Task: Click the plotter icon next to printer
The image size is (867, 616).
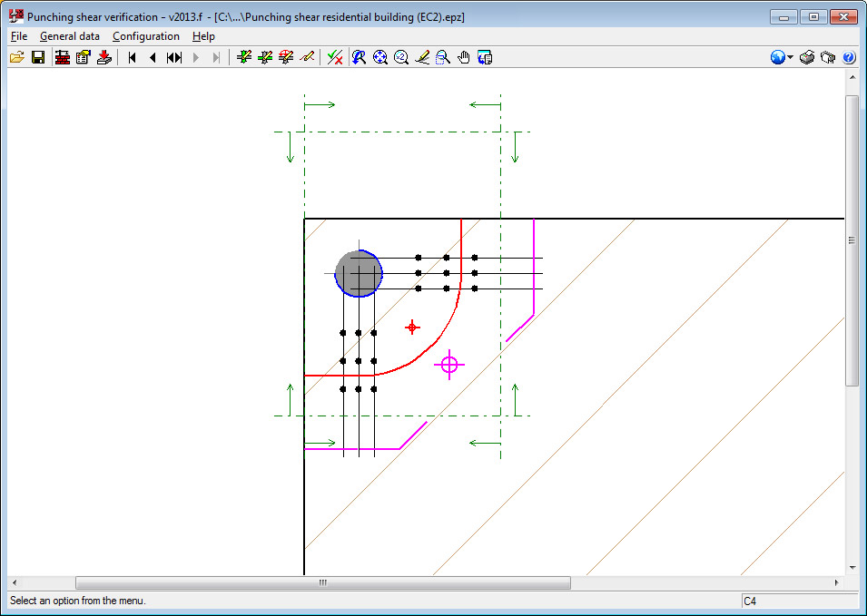Action: [827, 57]
